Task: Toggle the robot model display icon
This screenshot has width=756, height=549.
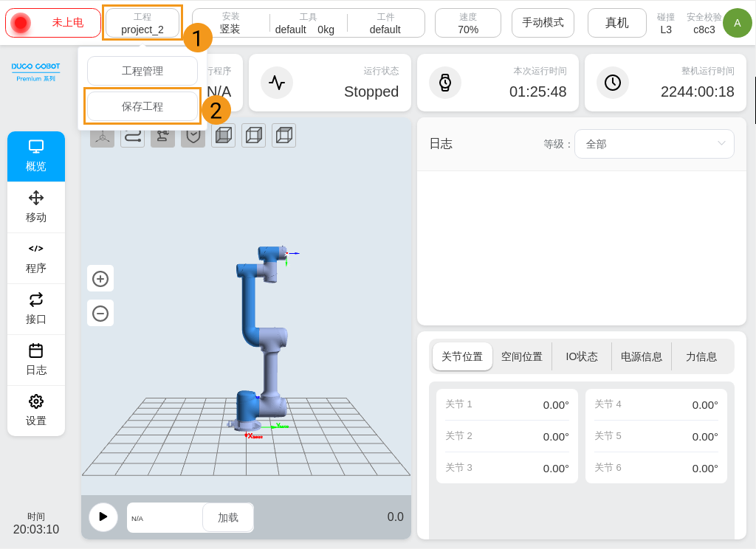Action: pyautogui.click(x=162, y=136)
